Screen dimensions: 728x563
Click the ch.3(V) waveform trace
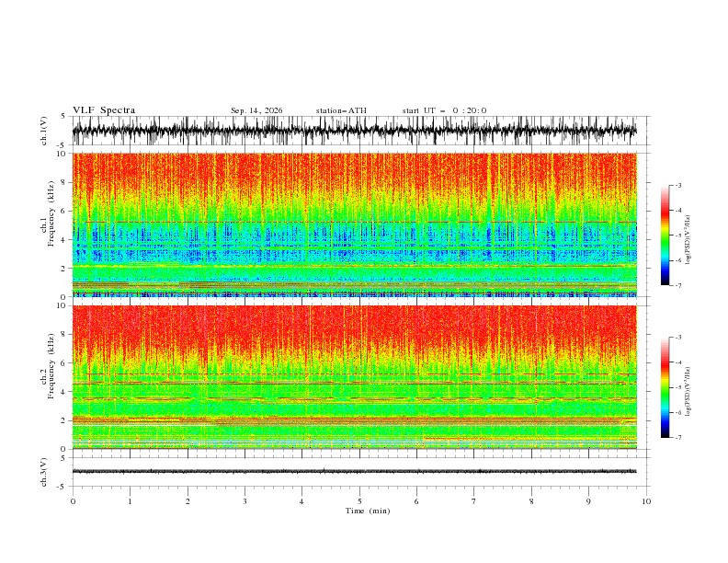[x=354, y=471]
